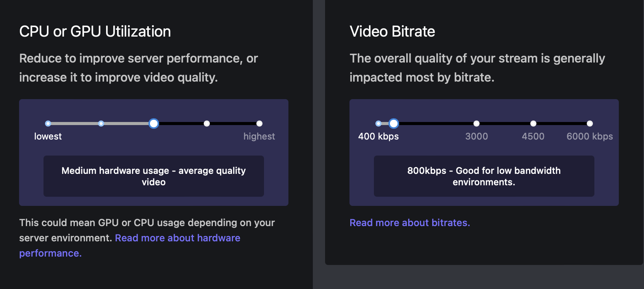Click the highest label under utilization slider

point(259,136)
